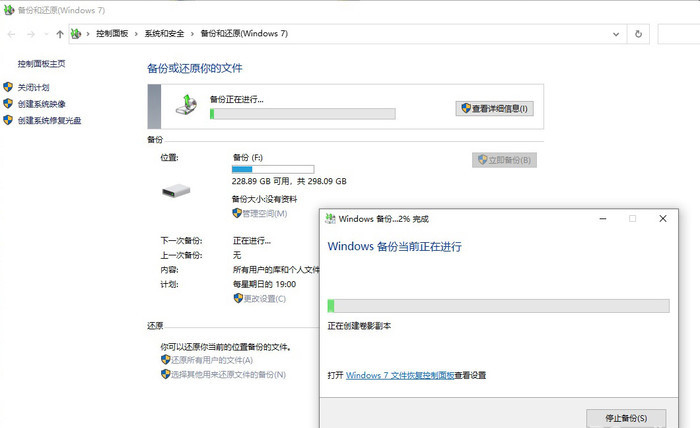Click shield icon next to 更改设置(C)
700x428 pixels.
point(238,298)
